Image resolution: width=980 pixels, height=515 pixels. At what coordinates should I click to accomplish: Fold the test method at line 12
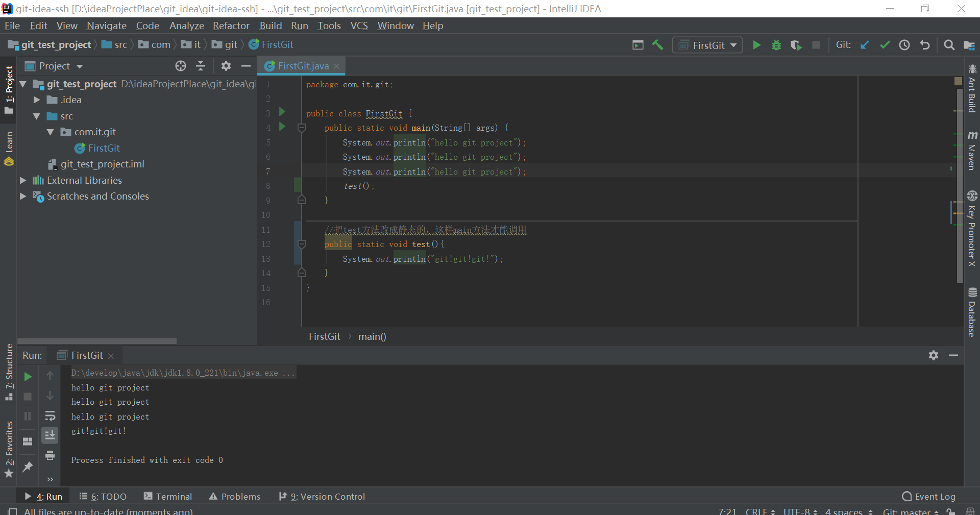(302, 244)
